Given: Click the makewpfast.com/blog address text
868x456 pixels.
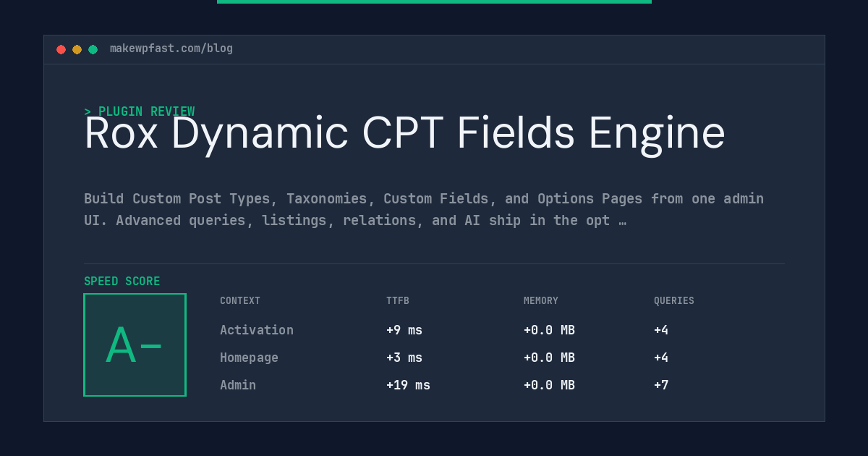Looking at the screenshot, I should coord(171,48).
